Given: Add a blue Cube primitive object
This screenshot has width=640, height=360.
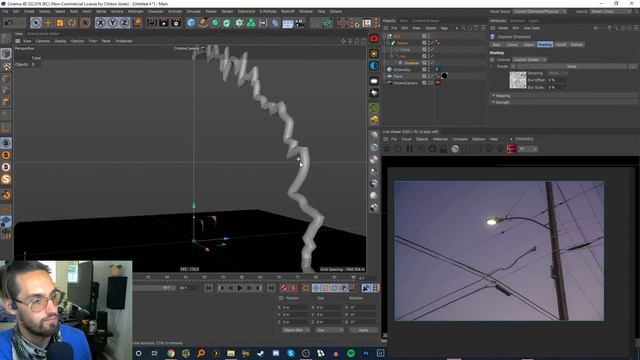Looking at the screenshot, I should click(191, 23).
